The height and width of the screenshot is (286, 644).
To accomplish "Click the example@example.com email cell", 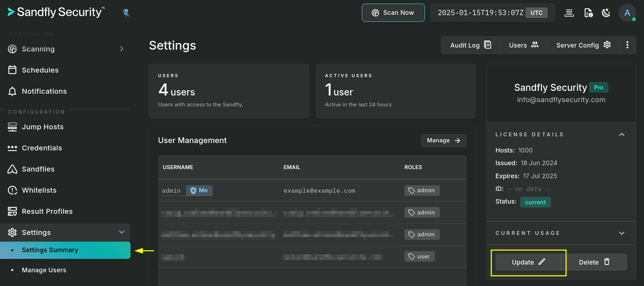I will 319,191.
